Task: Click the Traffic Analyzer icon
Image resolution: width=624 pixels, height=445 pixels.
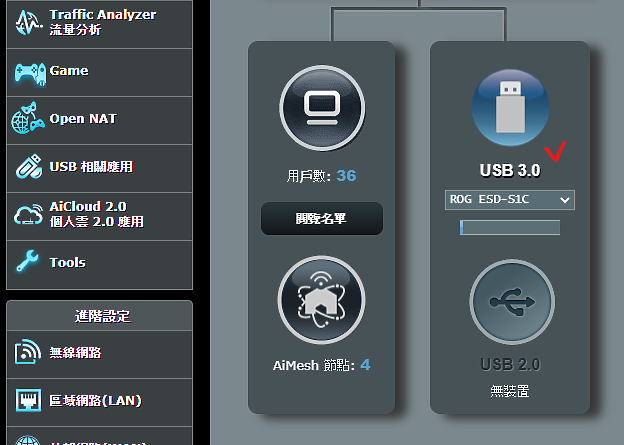Action: click(27, 23)
